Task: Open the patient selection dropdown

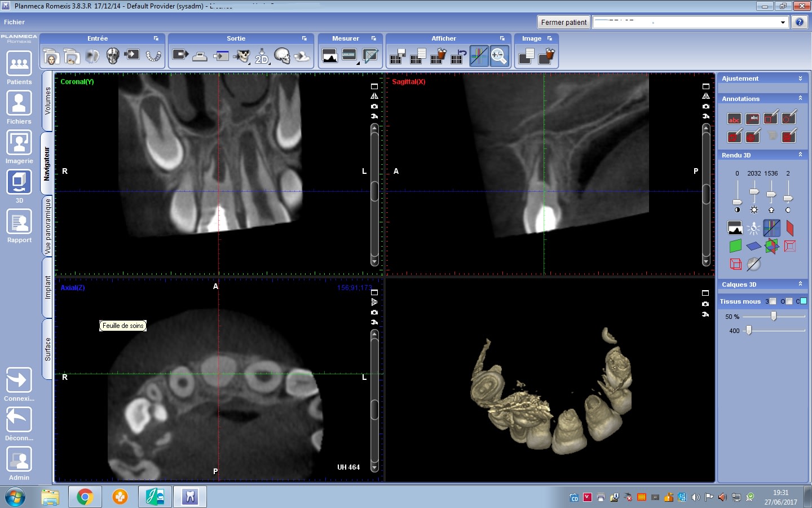Action: pyautogui.click(x=783, y=23)
